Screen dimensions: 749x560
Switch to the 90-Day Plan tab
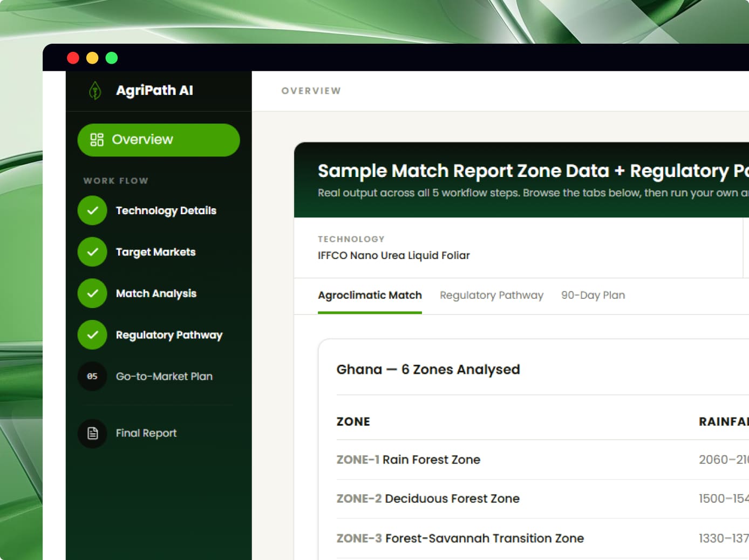(593, 295)
